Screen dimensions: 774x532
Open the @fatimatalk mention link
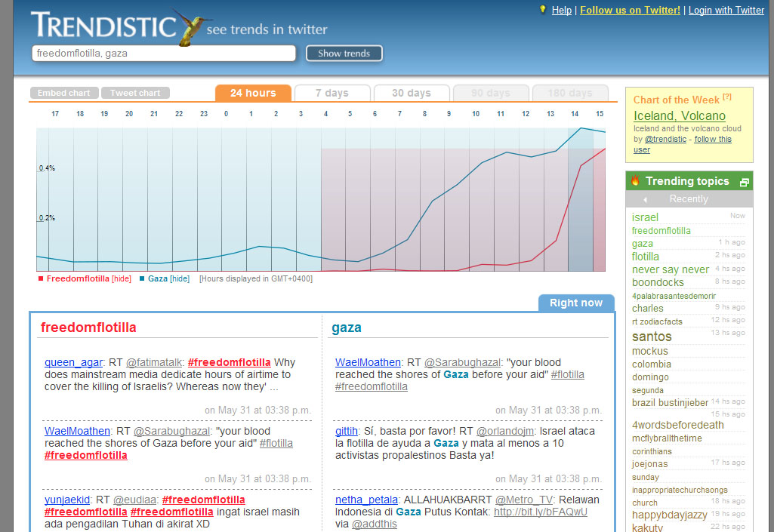coord(154,362)
